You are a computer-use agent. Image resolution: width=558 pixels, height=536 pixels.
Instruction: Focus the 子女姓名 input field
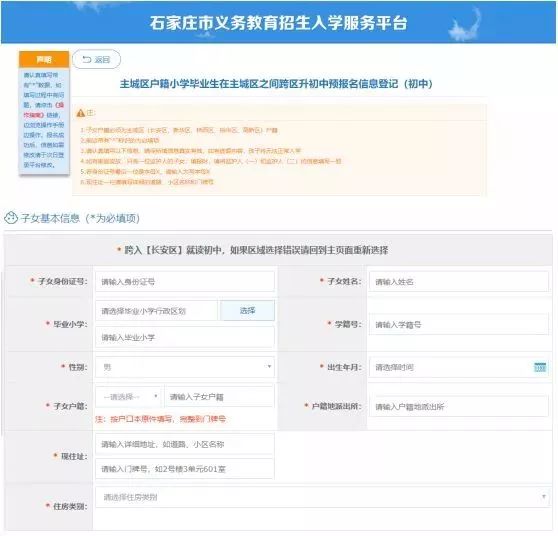click(x=458, y=282)
